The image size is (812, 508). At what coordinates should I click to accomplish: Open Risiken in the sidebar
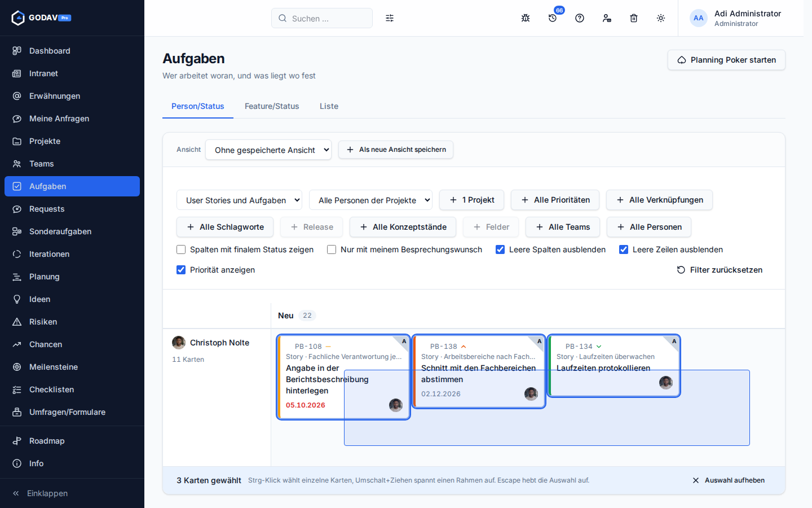[72, 322]
